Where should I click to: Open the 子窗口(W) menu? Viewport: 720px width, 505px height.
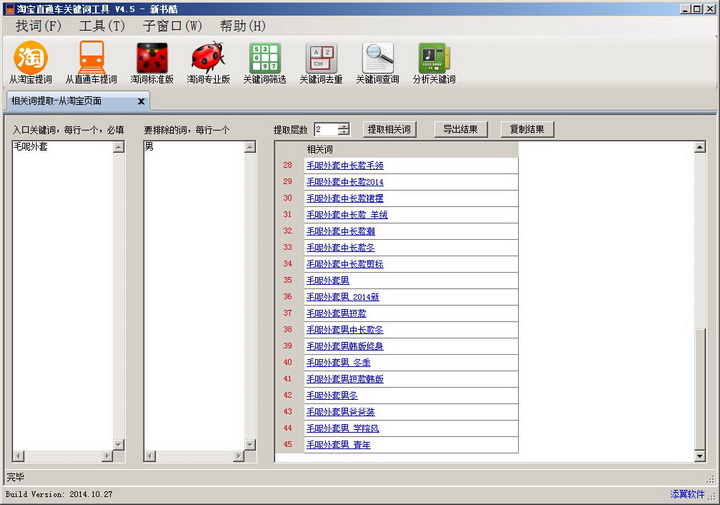tap(172, 26)
